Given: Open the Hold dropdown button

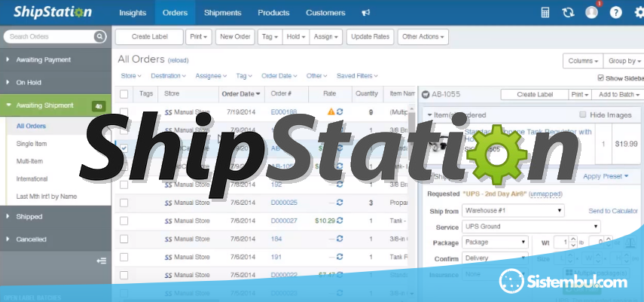Looking at the screenshot, I should (296, 37).
